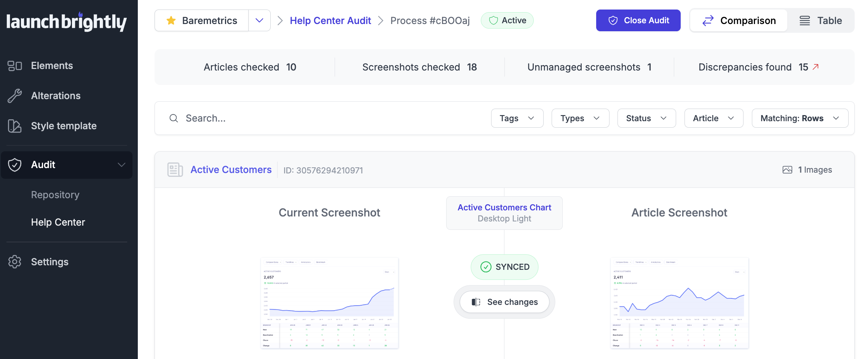Click the magnifying glass in the search bar

tap(174, 118)
